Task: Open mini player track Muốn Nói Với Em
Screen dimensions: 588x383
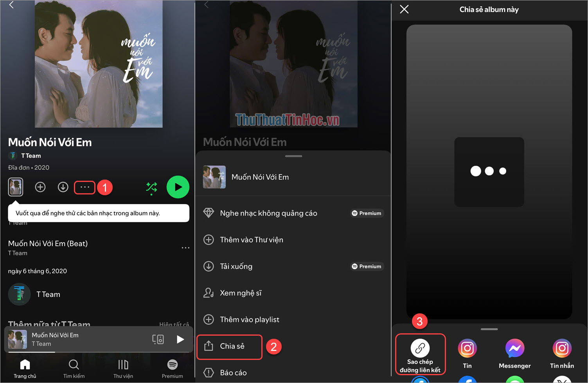Action: (55, 339)
